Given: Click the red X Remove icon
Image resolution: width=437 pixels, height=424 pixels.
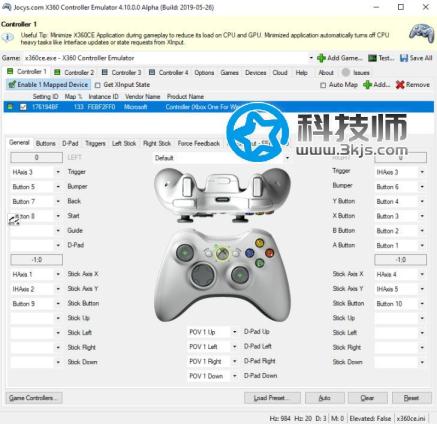Looking at the screenshot, I should pos(400,85).
